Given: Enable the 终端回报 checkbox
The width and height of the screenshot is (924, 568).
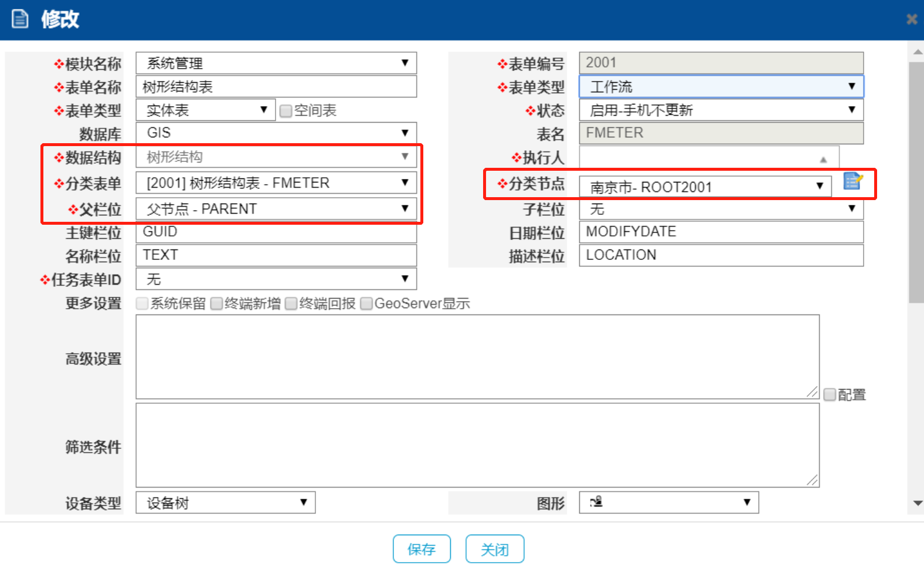Looking at the screenshot, I should pyautogui.click(x=291, y=303).
